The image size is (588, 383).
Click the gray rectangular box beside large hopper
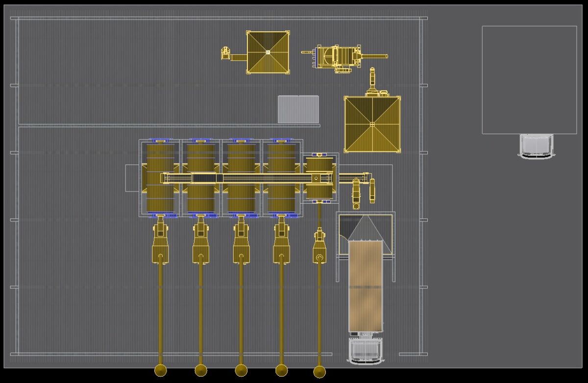(x=298, y=109)
